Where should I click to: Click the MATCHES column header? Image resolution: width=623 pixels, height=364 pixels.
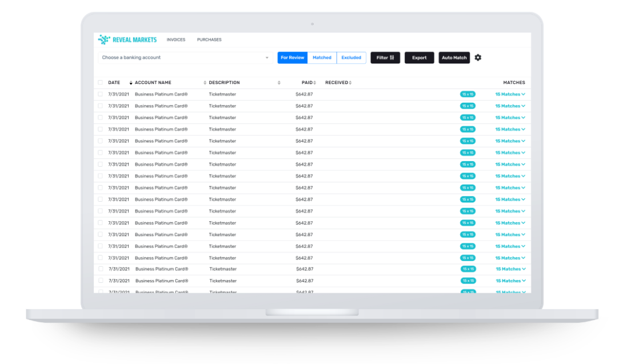[514, 83]
